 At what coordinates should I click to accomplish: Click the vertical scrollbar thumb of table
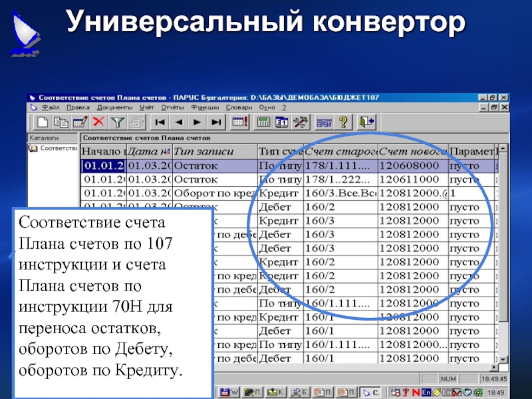[x=503, y=237]
